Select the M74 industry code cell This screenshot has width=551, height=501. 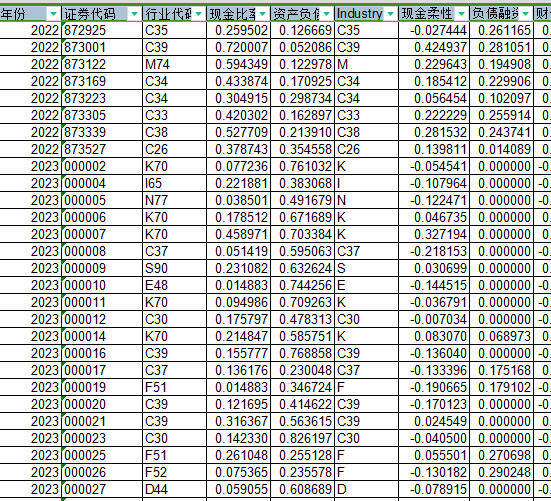pos(174,64)
